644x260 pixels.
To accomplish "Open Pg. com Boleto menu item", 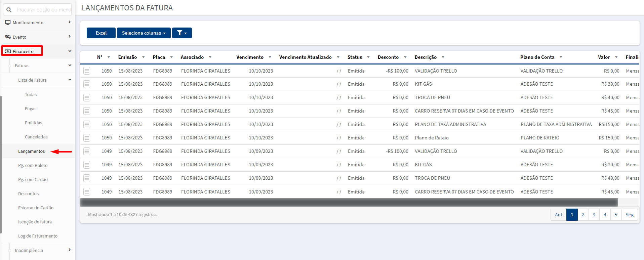I will [x=33, y=166].
